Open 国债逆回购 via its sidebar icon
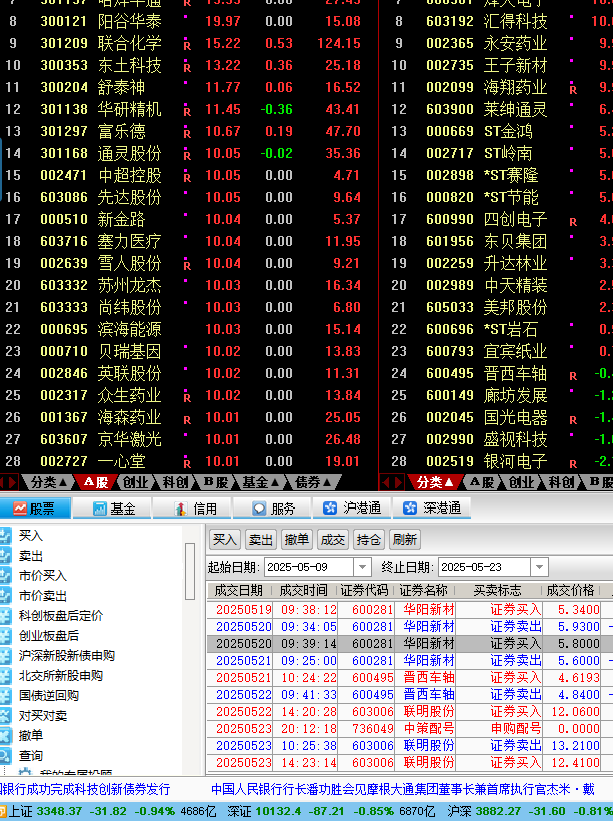 (x=5, y=695)
